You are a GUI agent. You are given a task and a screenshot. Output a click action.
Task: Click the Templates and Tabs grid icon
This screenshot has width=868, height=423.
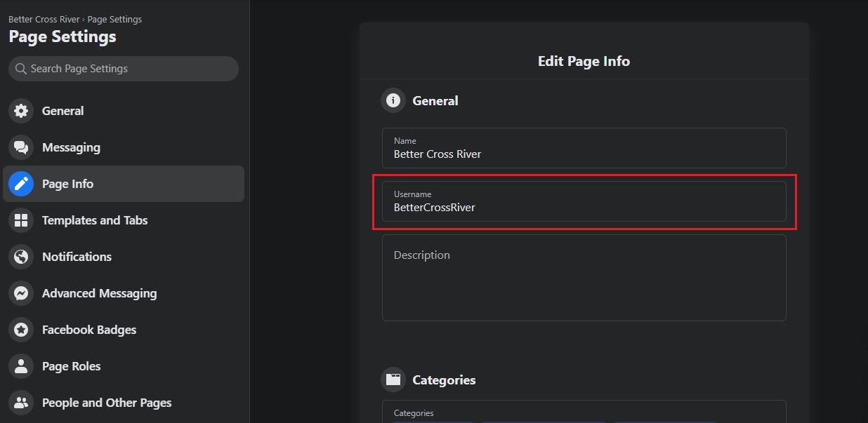pyautogui.click(x=21, y=220)
